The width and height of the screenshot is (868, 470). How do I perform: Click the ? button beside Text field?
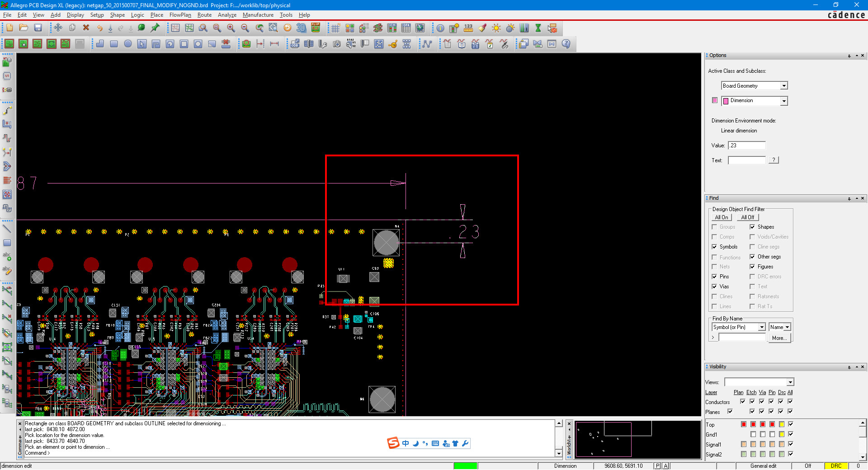(x=774, y=160)
